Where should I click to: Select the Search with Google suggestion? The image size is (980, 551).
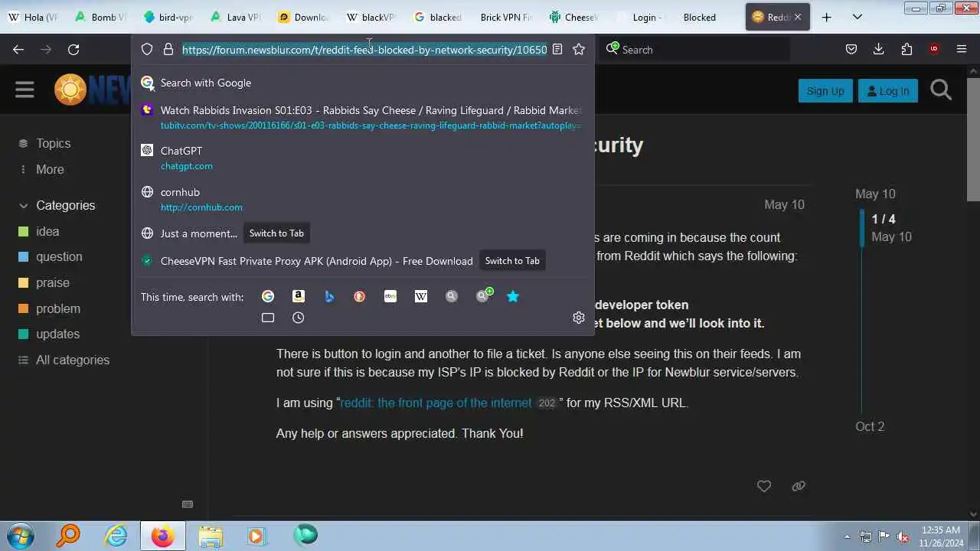tap(363, 83)
